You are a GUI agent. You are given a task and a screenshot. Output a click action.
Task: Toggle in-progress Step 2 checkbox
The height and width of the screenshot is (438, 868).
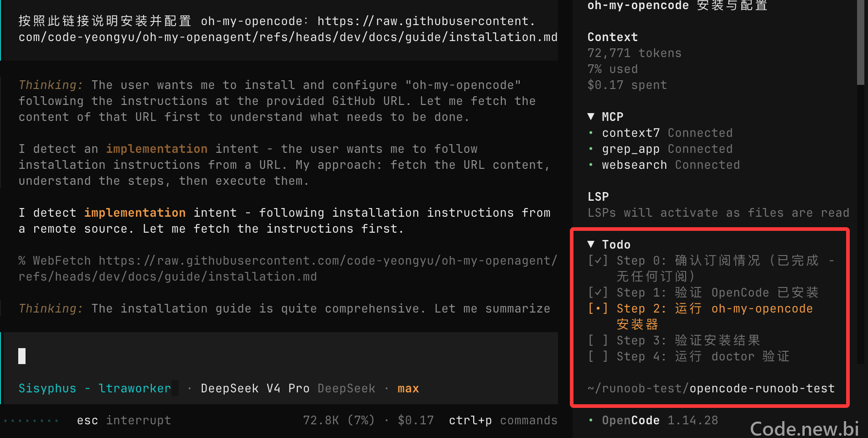pyautogui.click(x=598, y=308)
